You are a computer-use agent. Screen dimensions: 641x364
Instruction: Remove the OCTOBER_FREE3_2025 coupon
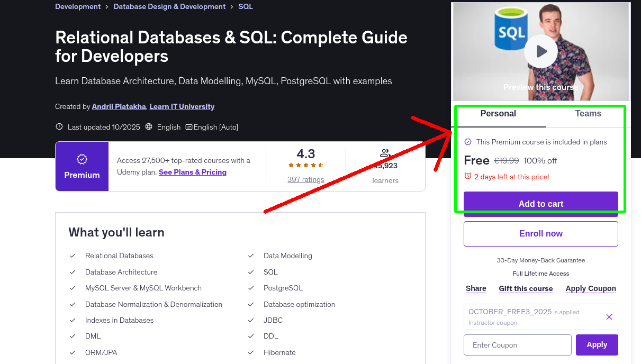609,317
